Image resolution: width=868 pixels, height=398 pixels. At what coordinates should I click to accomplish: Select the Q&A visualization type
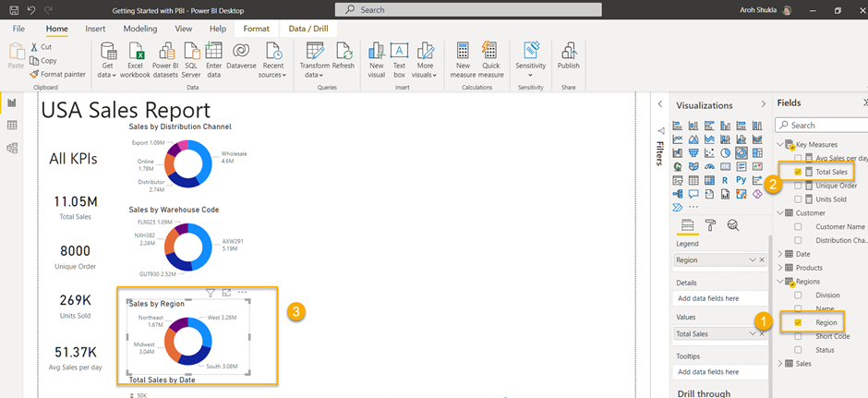tap(693, 194)
